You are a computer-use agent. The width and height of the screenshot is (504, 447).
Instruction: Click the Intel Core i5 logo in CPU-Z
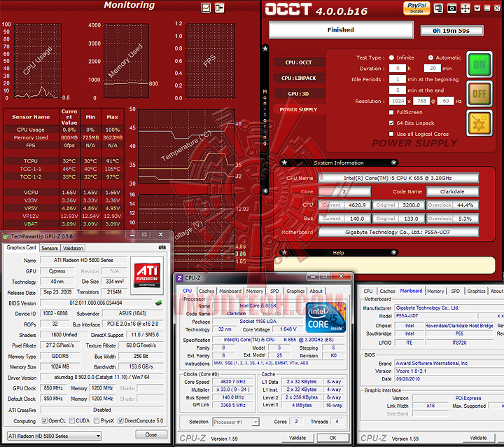(x=326, y=317)
